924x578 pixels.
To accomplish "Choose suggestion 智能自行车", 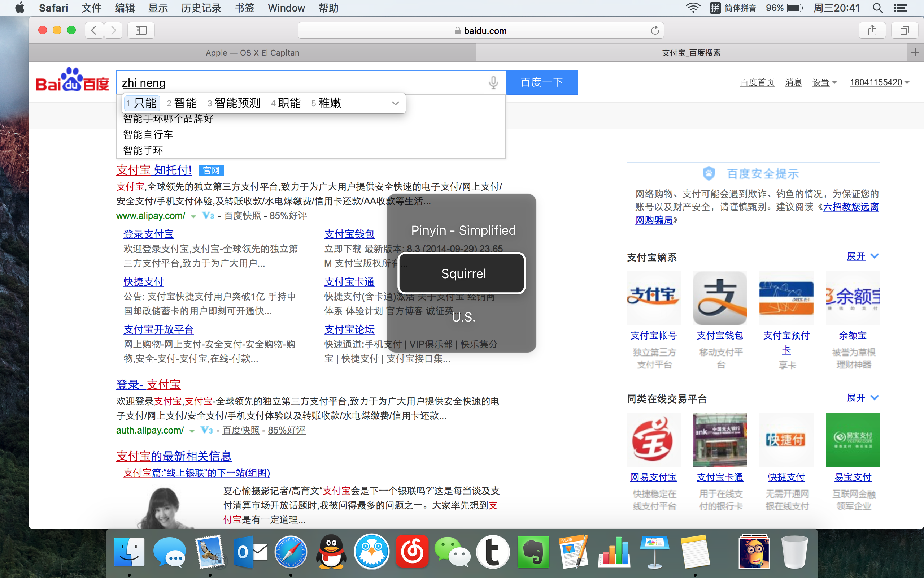I will tap(148, 134).
